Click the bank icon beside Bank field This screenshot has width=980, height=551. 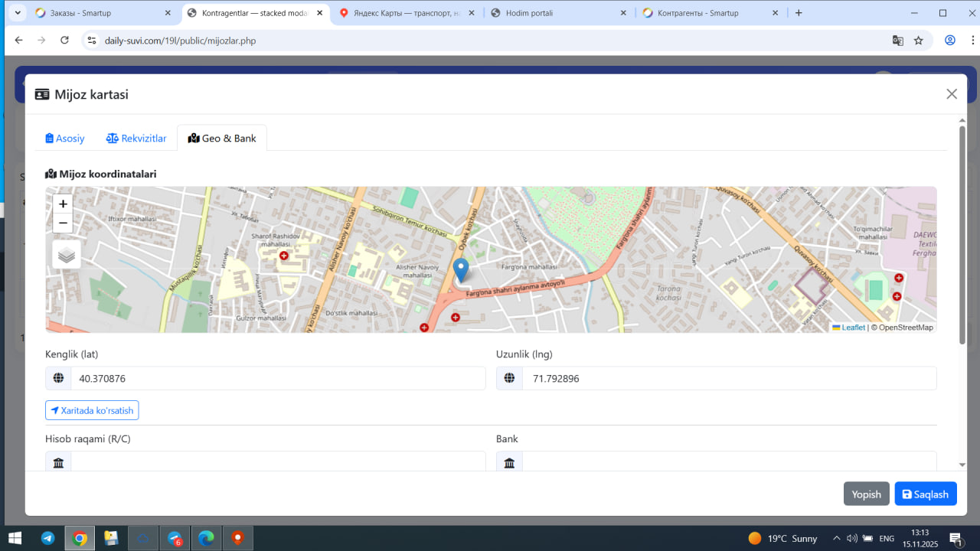[509, 462]
